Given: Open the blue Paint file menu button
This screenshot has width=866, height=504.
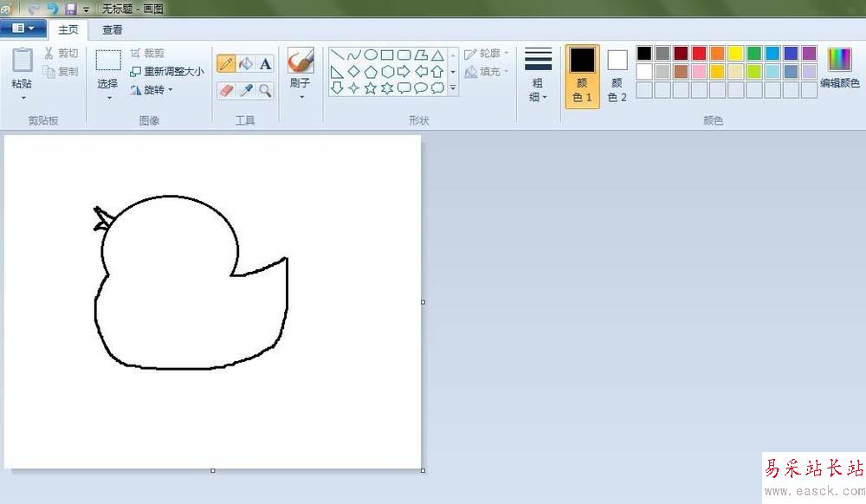Looking at the screenshot, I should 23,29.
